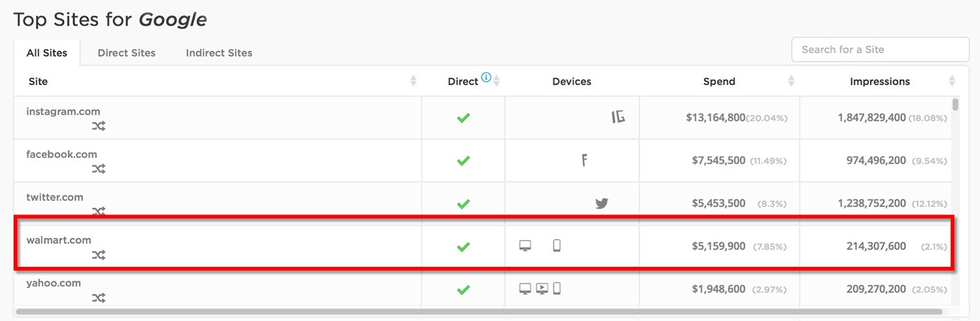
Task: Click the $13,164,800 spend value
Action: (x=715, y=118)
